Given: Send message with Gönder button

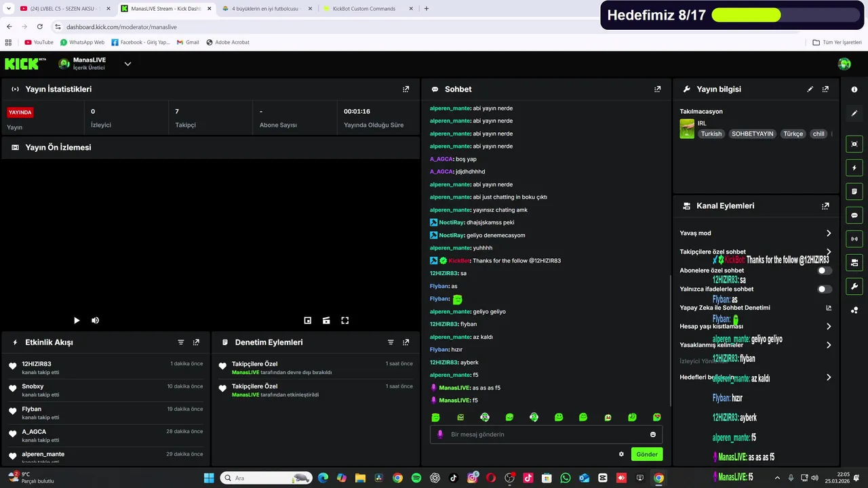Looking at the screenshot, I should point(647,454).
